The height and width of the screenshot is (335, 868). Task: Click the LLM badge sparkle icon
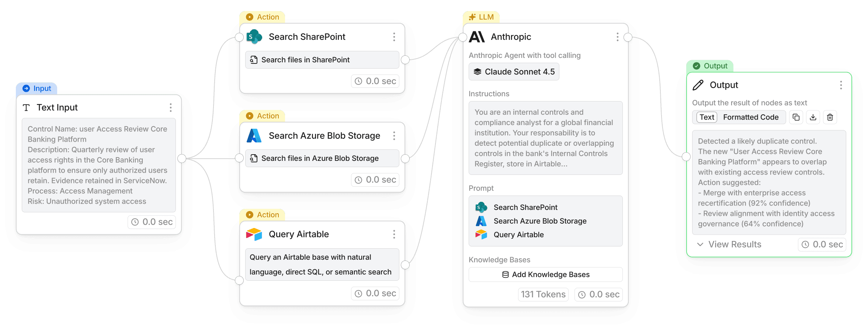pos(472,17)
